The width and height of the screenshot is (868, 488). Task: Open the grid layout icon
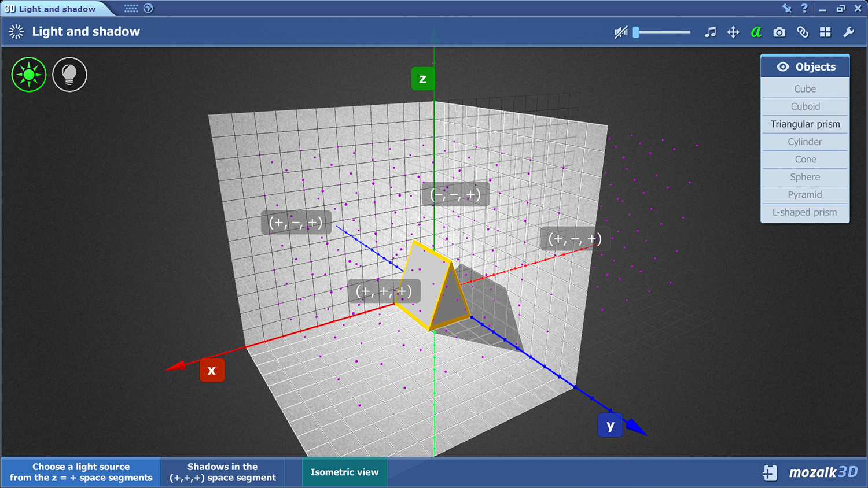(825, 32)
